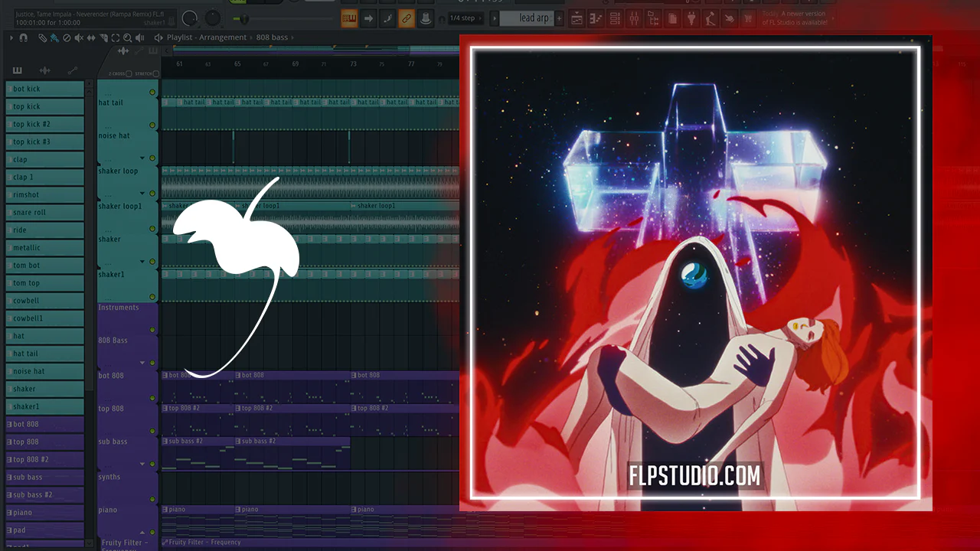
Task: Collapse the group arrow above bot 808
Action: [142, 363]
